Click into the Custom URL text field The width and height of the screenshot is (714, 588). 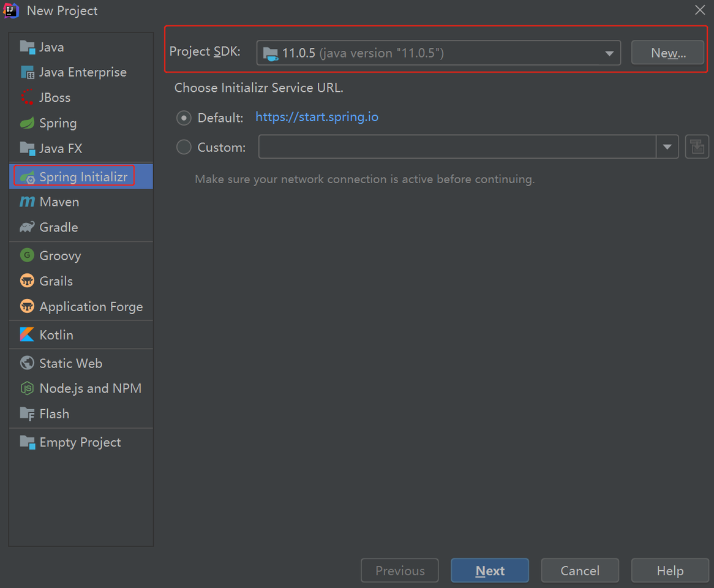point(457,147)
